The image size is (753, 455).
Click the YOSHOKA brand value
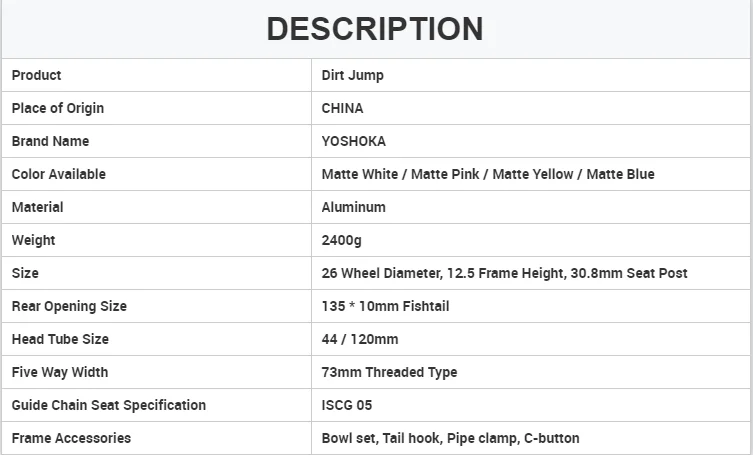pos(353,141)
